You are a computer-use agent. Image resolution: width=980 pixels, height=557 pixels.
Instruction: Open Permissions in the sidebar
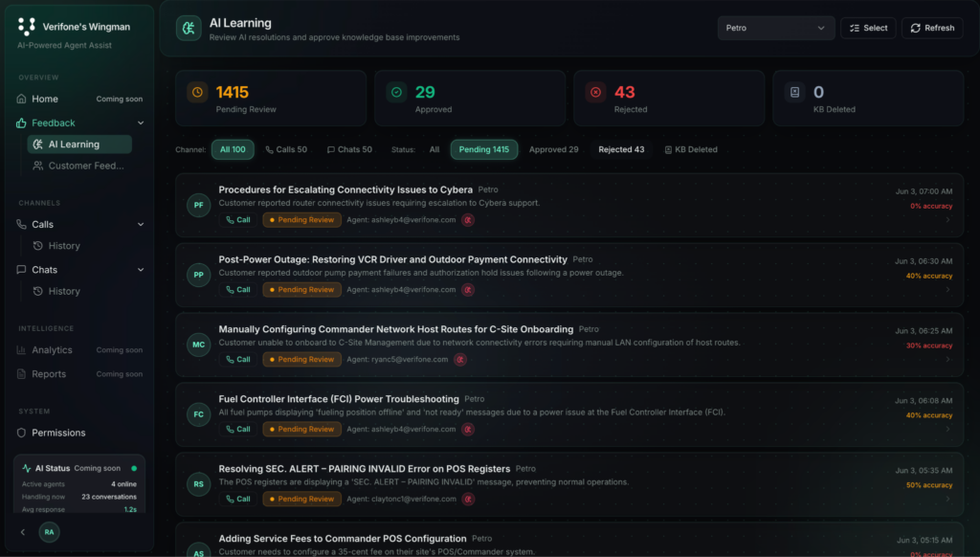(58, 433)
